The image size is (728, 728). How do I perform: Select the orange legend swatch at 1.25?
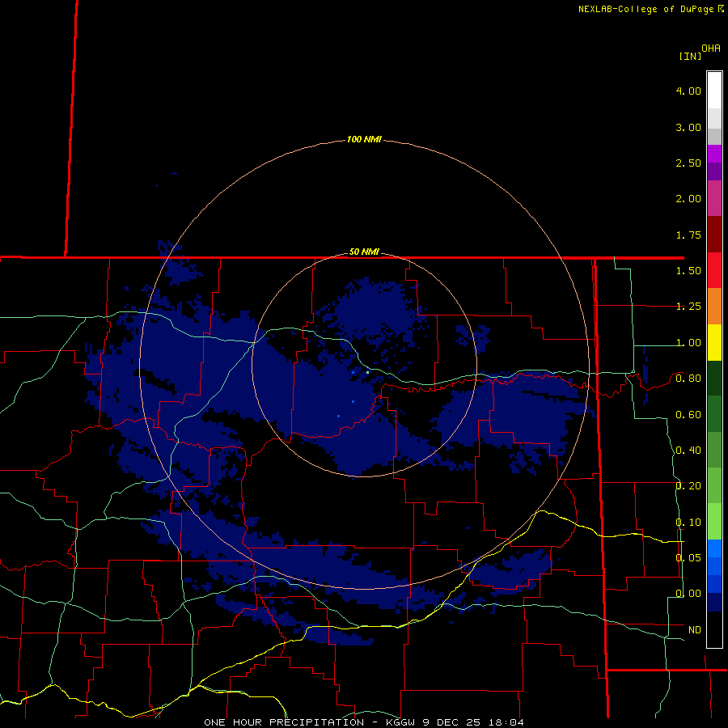tap(714, 306)
